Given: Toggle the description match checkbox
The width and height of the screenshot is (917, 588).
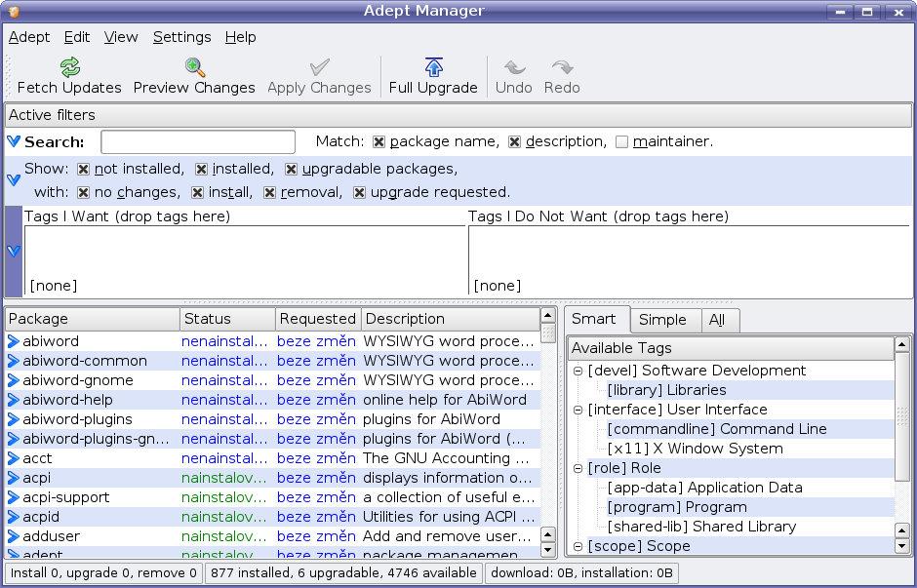Looking at the screenshot, I should pos(514,142).
